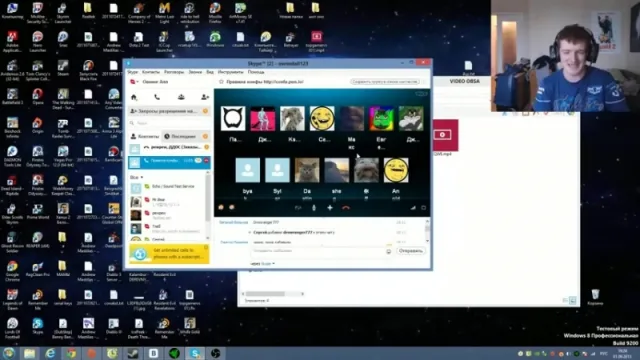End call with red hang-up button
The height and width of the screenshot is (360, 640).
[x=346, y=208]
